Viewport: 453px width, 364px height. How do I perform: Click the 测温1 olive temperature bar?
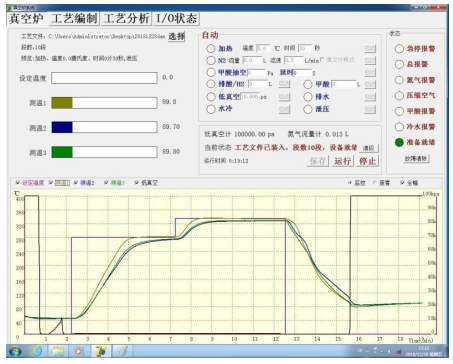coord(104,103)
